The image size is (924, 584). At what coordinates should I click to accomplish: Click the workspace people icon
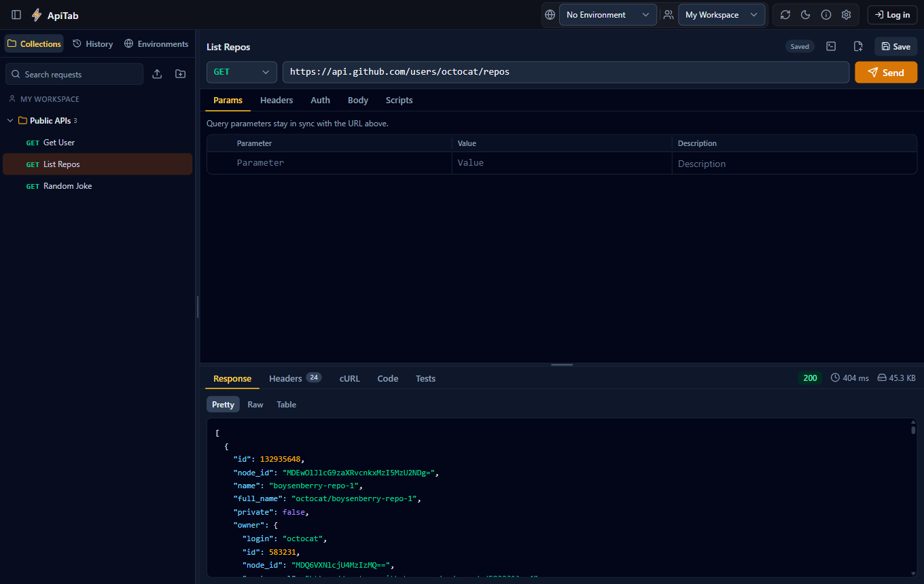[x=669, y=15]
